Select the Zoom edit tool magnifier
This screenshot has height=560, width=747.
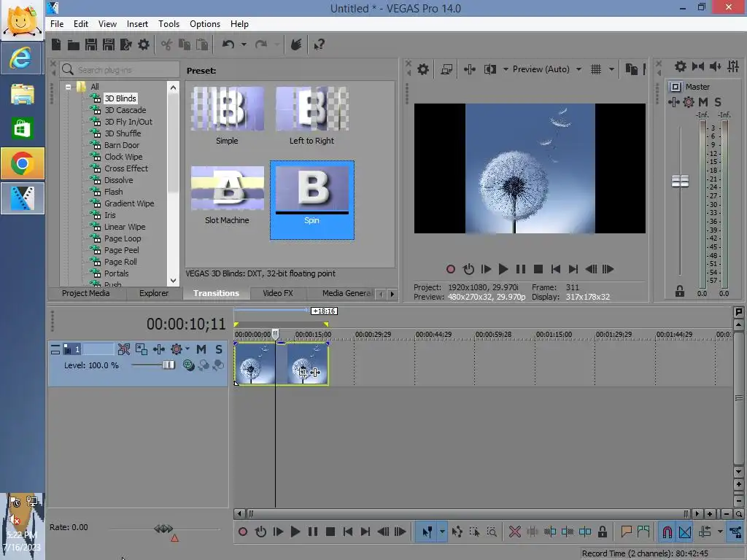492,532
